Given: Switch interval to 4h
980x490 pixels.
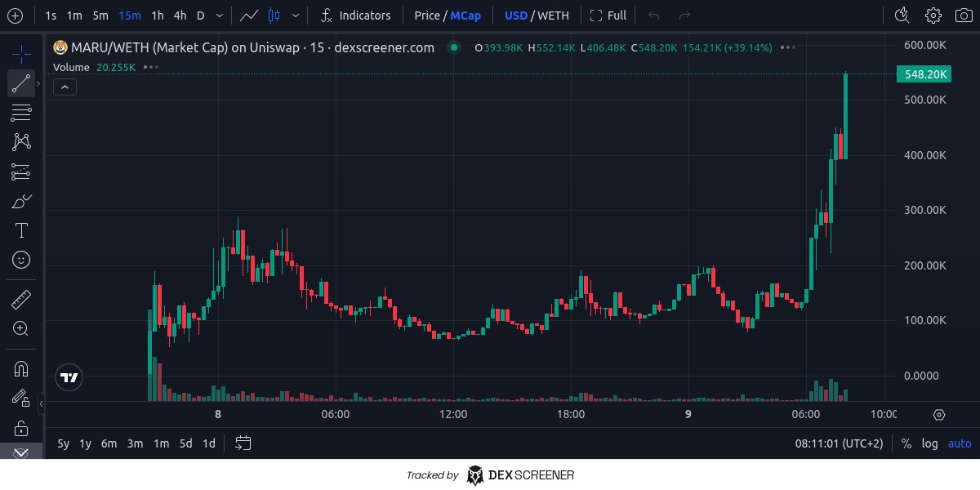Looking at the screenshot, I should point(180,15).
